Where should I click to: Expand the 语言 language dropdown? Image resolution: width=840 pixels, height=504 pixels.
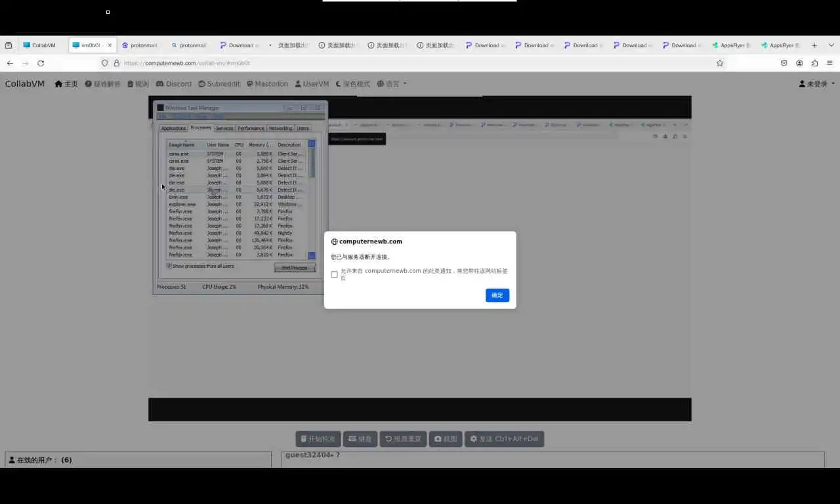(392, 84)
